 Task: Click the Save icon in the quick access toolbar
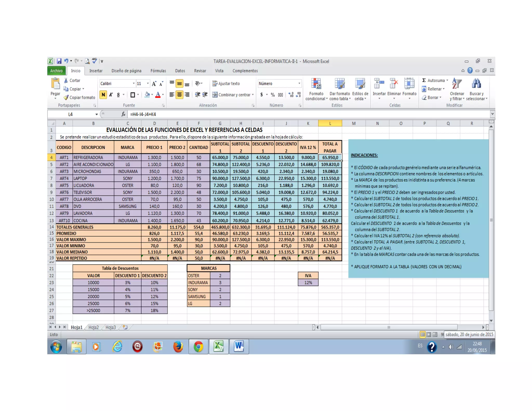click(x=59, y=61)
